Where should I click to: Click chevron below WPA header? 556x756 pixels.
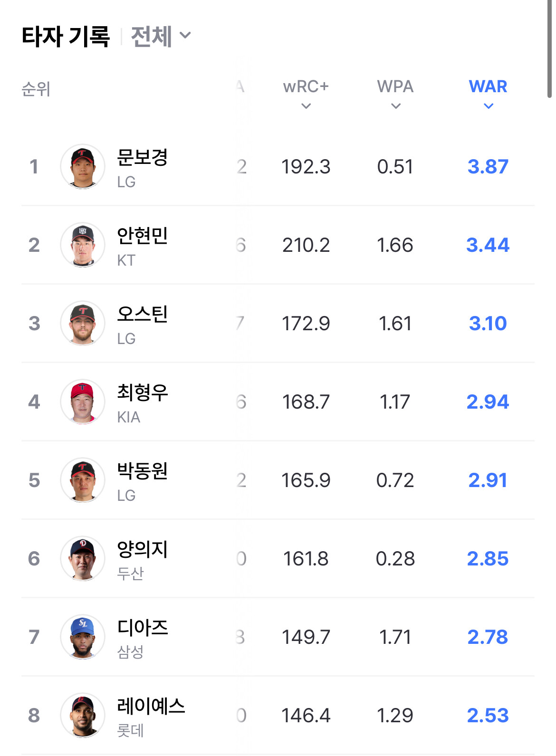(x=395, y=106)
